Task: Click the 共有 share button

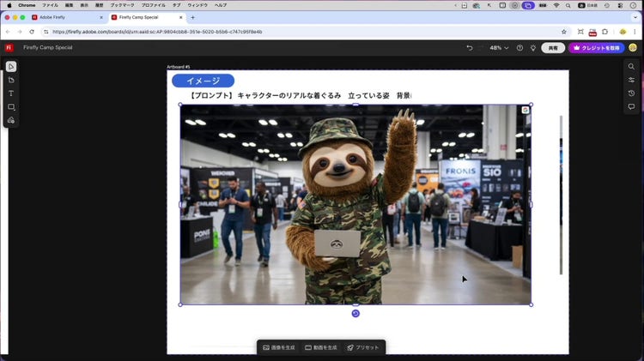Action: coord(553,48)
